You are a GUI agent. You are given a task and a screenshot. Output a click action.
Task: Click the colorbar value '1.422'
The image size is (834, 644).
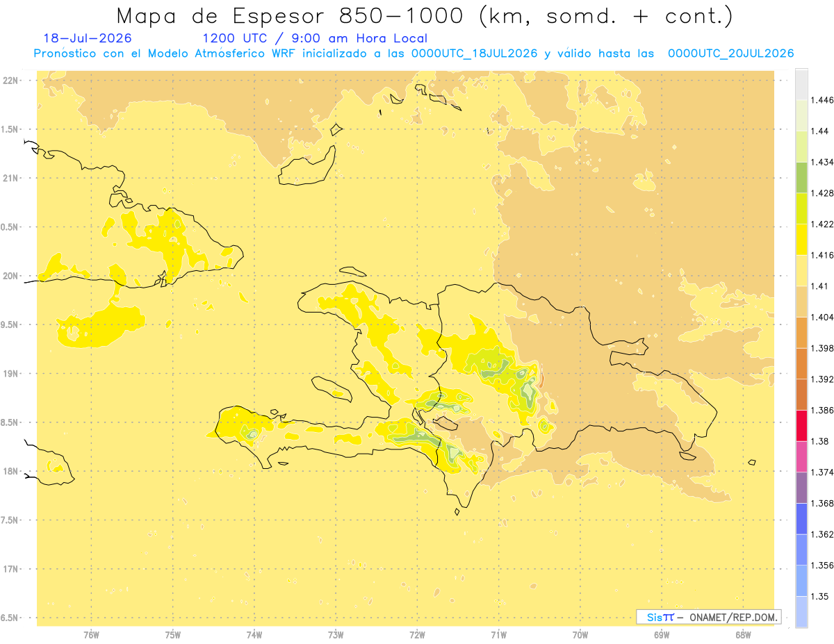[x=821, y=224]
